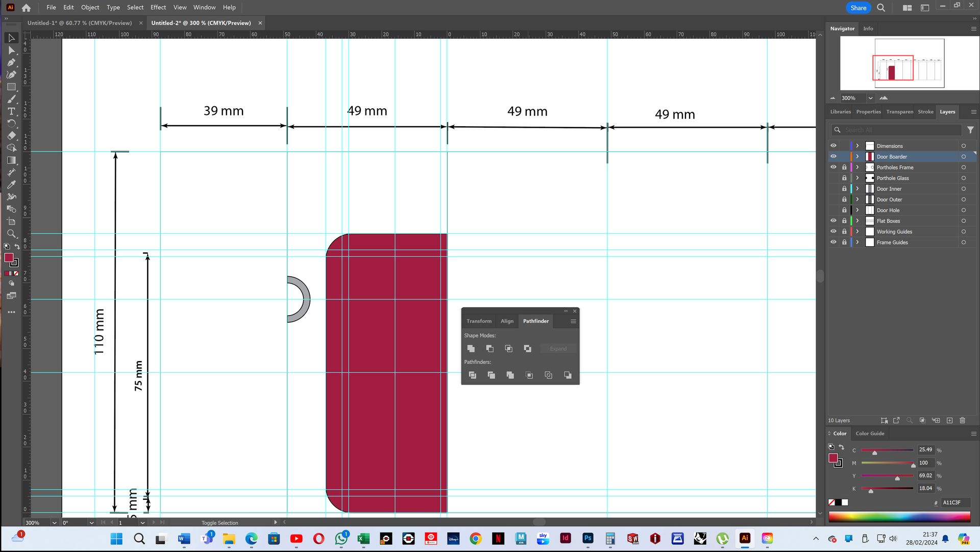Open the Navigator zoom level dropdown
The width and height of the screenshot is (980, 552).
(870, 98)
